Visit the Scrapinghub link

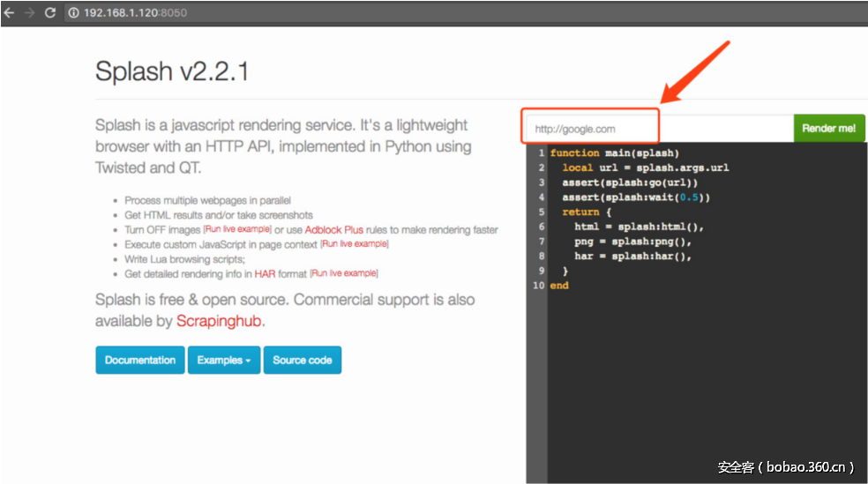pyautogui.click(x=219, y=322)
